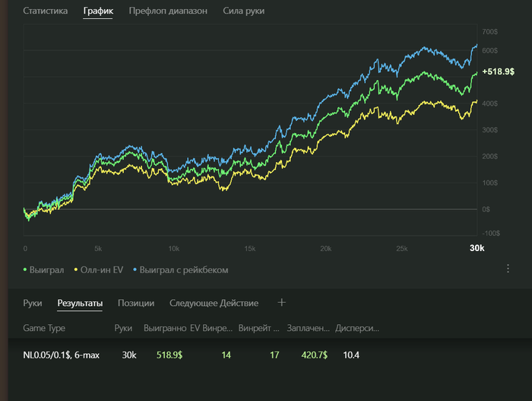The image size is (532, 401).
Task: Click the 10.4 dispersion value
Action: coord(351,355)
